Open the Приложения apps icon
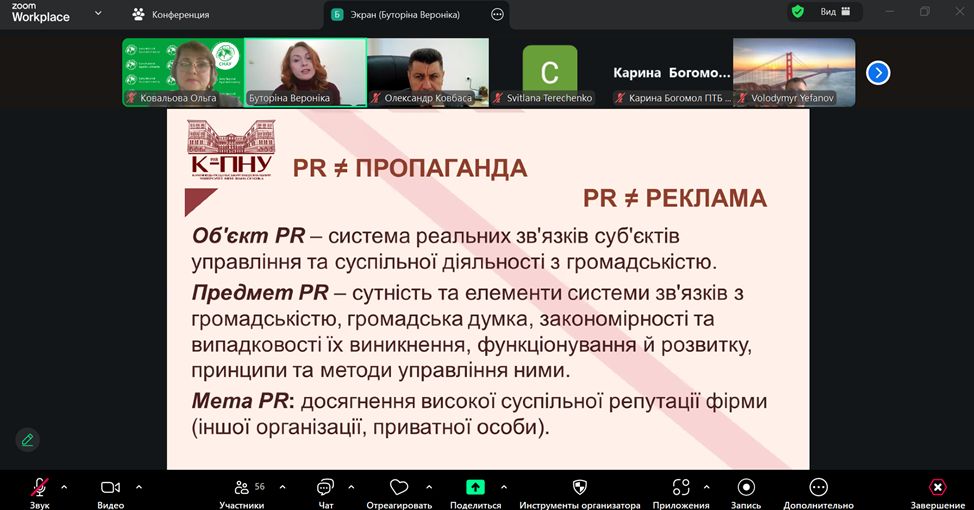The height and width of the screenshot is (510, 974). (681, 487)
